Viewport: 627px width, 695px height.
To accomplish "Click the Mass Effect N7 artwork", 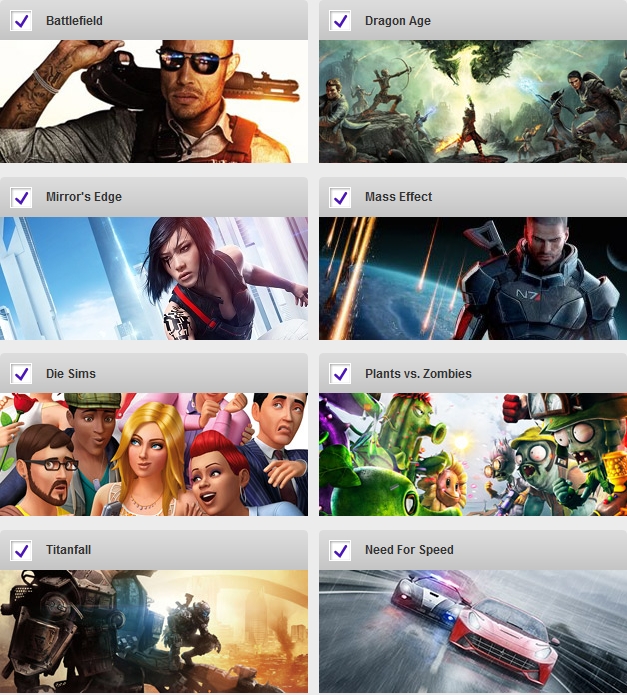I will click(x=473, y=278).
